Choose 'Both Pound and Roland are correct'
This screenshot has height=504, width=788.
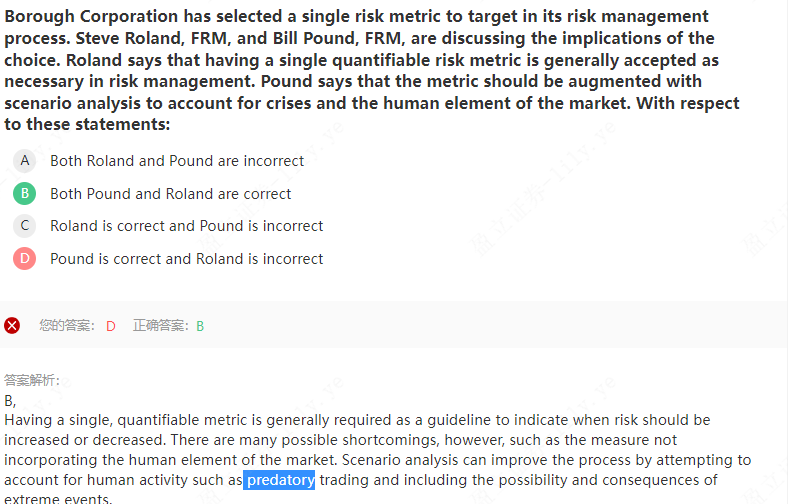coord(171,194)
